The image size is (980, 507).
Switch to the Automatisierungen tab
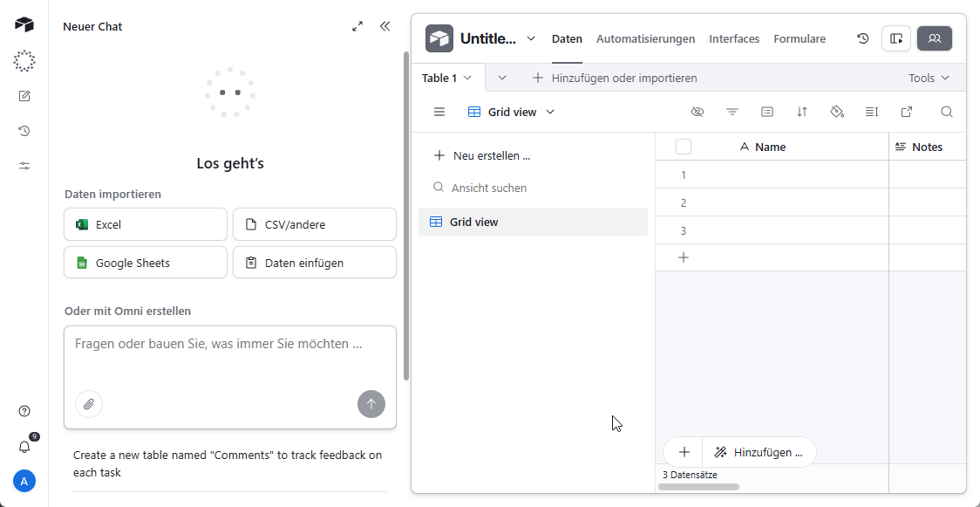(645, 38)
